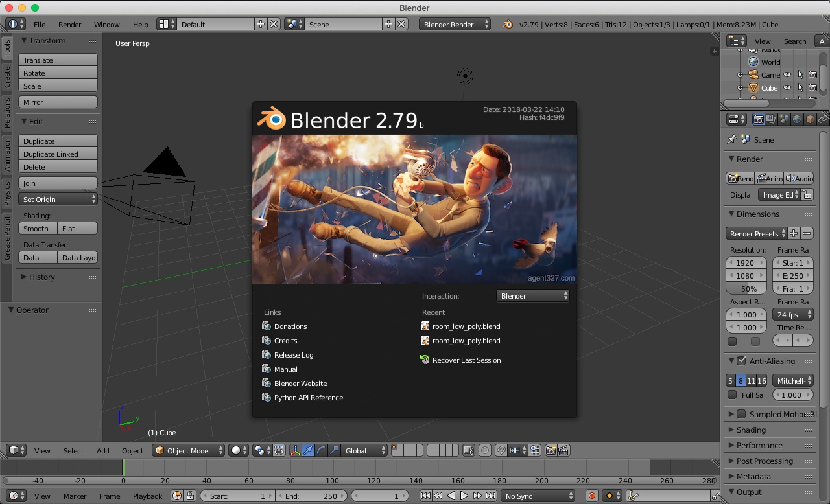This screenshot has width=830, height=504.
Task: Open the Scene properties tab icon
Action: [784, 119]
